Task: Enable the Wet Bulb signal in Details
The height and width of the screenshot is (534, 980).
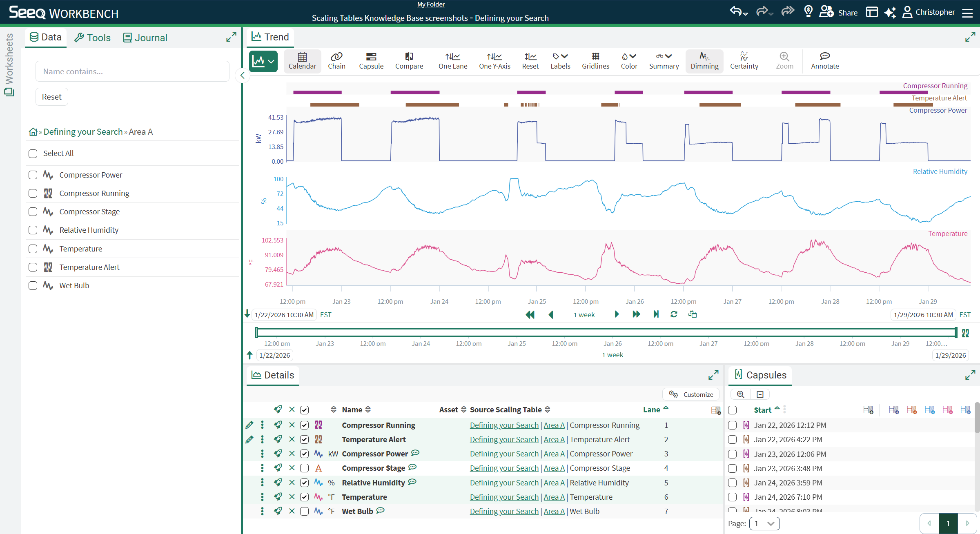Action: (x=304, y=511)
